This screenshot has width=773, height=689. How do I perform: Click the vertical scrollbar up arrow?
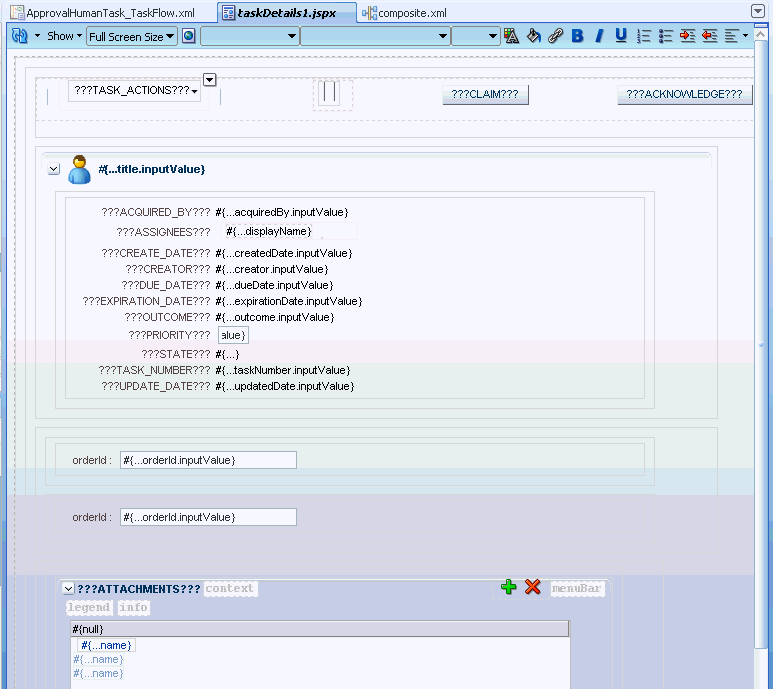coord(761,34)
